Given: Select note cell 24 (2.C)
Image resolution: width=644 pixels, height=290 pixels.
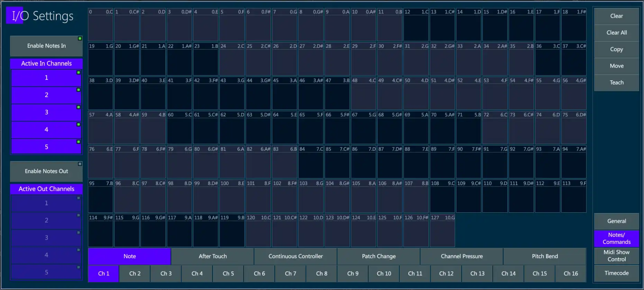Looking at the screenshot, I should pyautogui.click(x=232, y=59).
